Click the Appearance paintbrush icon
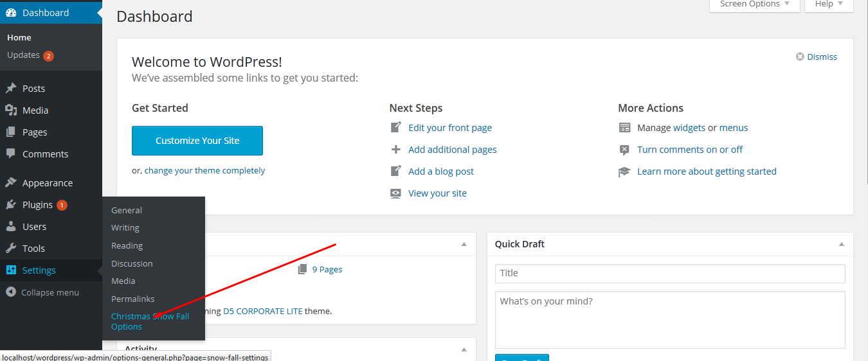This screenshot has height=361, width=868. click(x=11, y=183)
